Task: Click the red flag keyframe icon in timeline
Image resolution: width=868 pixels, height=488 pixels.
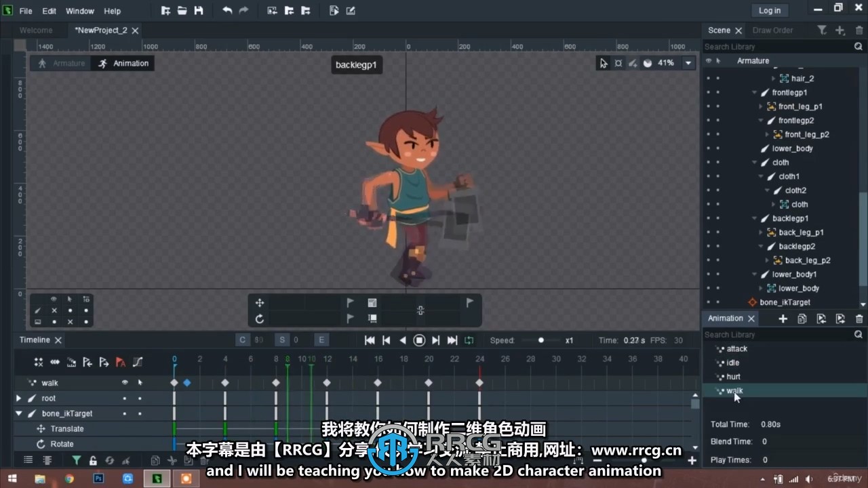Action: click(121, 362)
